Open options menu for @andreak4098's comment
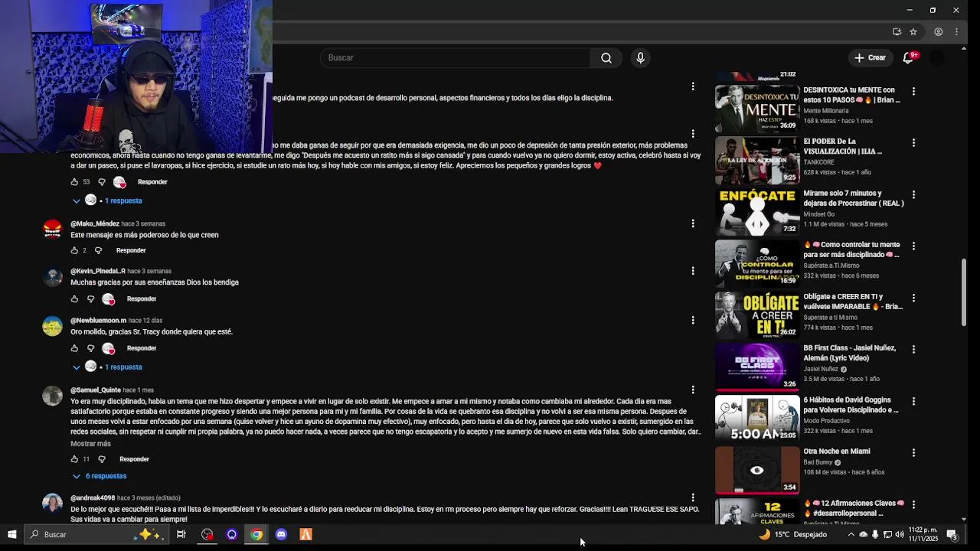Viewport: 980px width, 551px height. click(x=693, y=497)
